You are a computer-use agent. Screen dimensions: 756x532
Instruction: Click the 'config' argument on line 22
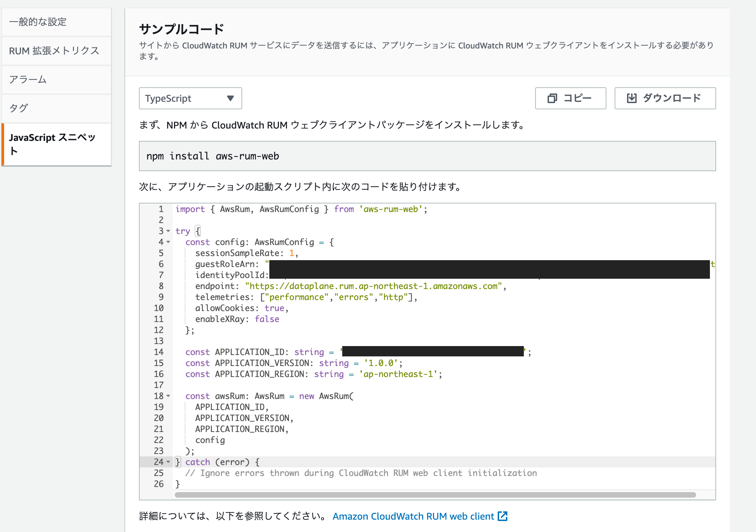click(x=210, y=440)
